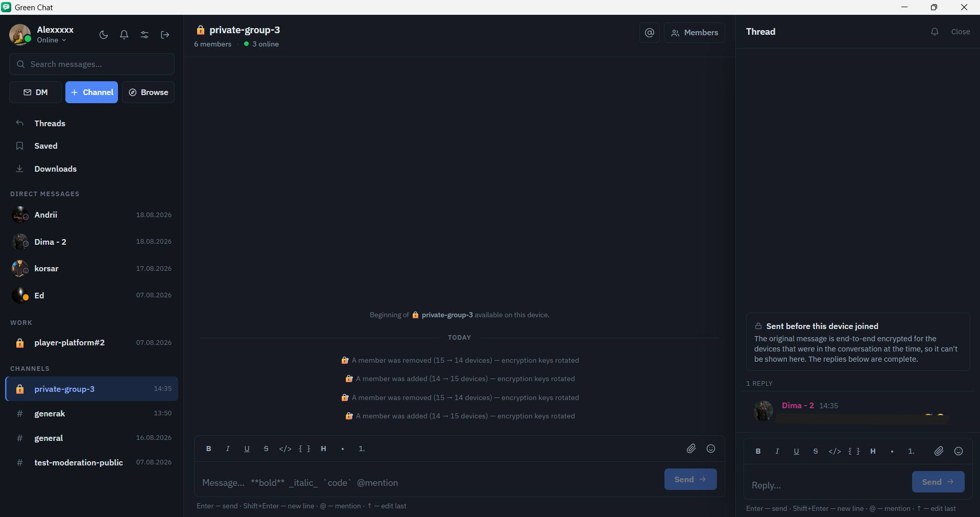The image size is (980, 517).
Task: Expand the Online status dropdown
Action: (x=52, y=40)
